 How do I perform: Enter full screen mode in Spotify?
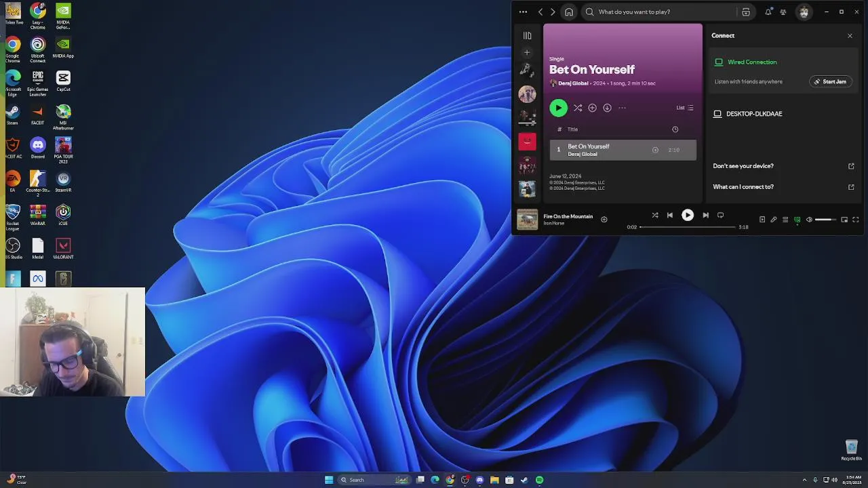point(856,220)
